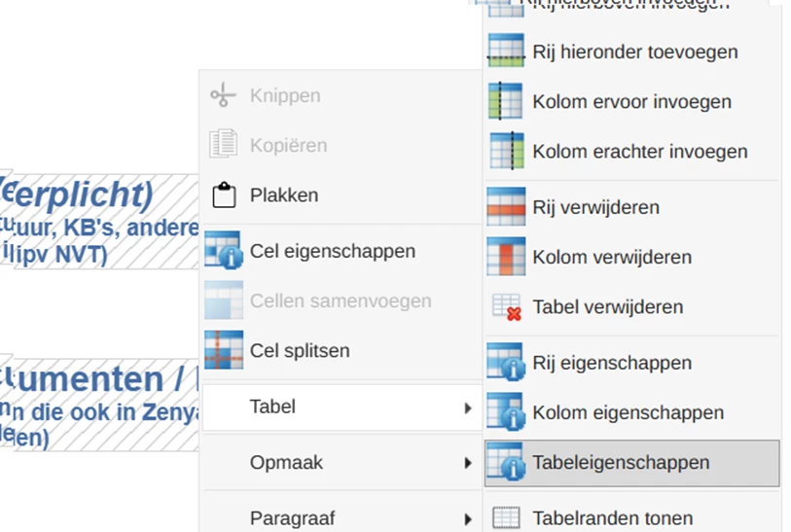Click the document heading ending in 'erplicht)'
Image resolution: width=791 pixels, height=532 pixels.
click(x=77, y=194)
